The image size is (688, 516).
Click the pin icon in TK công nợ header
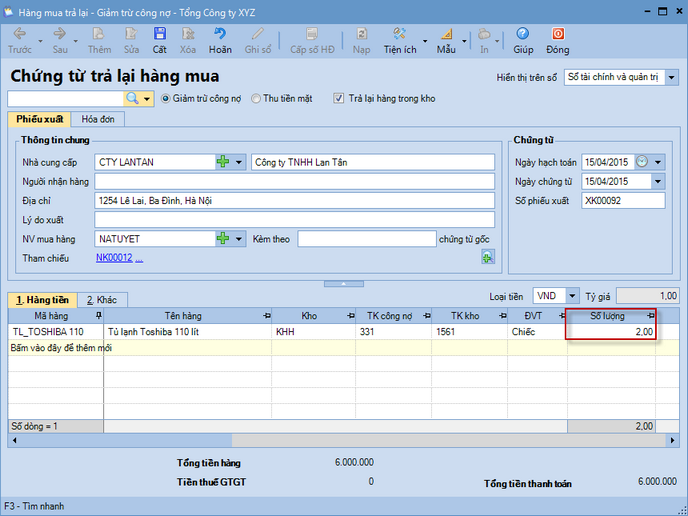[427, 316]
